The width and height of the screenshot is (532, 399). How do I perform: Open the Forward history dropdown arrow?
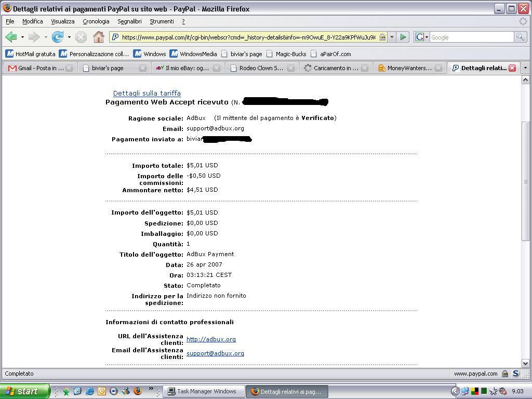pos(46,37)
